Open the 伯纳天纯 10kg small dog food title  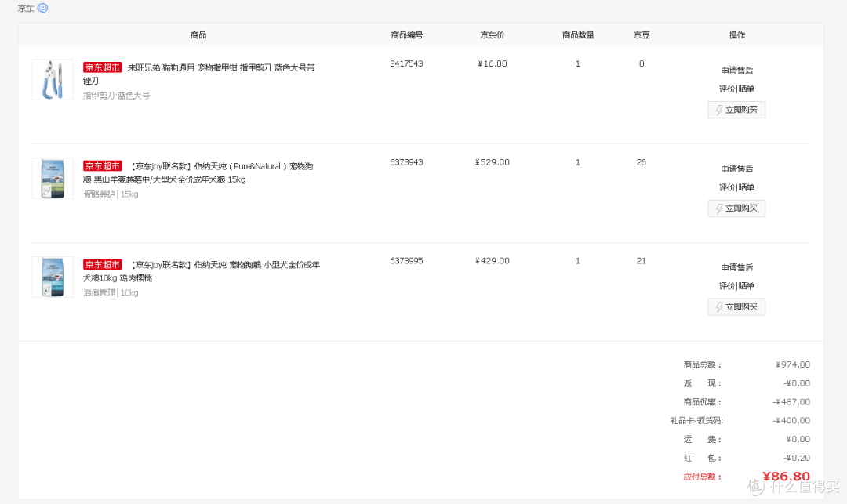coord(202,271)
